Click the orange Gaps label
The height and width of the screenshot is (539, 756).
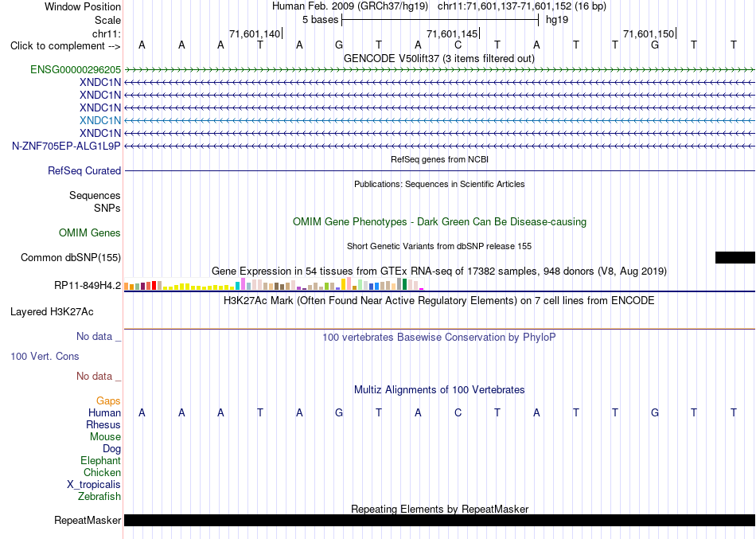pyautogui.click(x=108, y=401)
